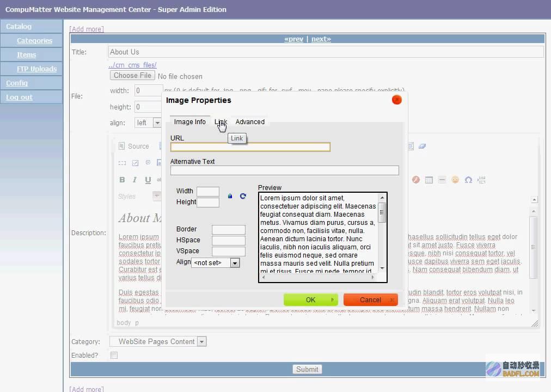Screen dimensions: 551x392
Task: Click the file width field
Action: (x=149, y=90)
